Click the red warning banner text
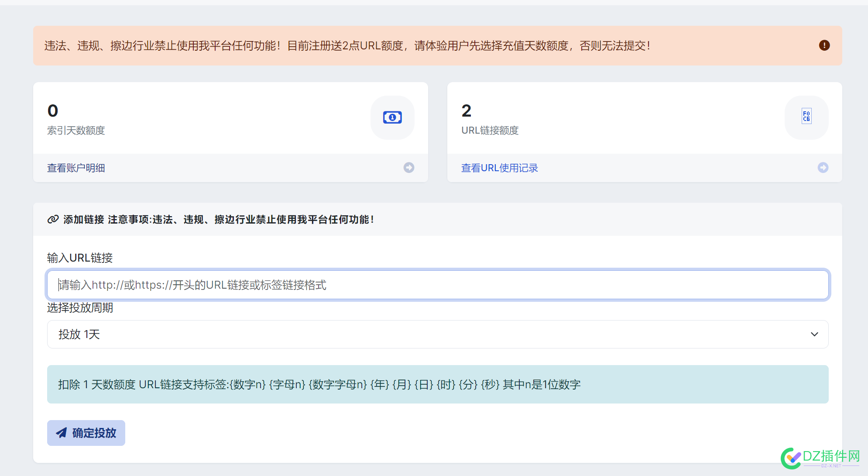 347,46
